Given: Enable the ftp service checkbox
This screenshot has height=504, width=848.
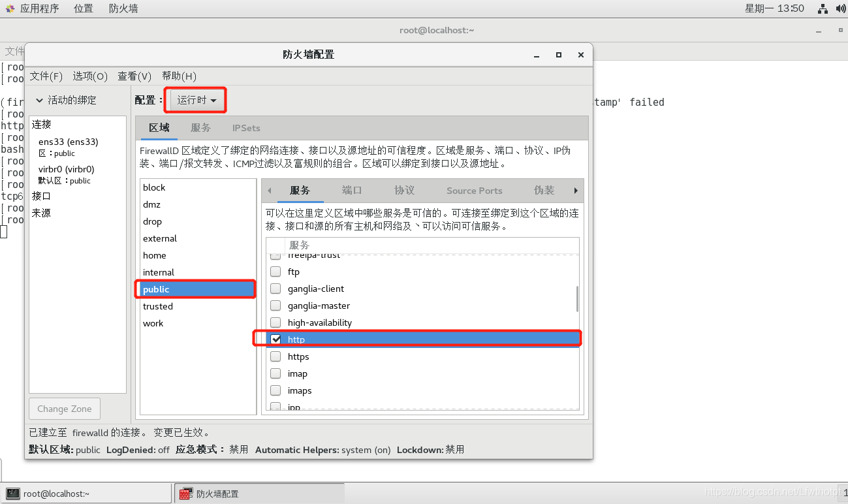Looking at the screenshot, I should point(275,272).
